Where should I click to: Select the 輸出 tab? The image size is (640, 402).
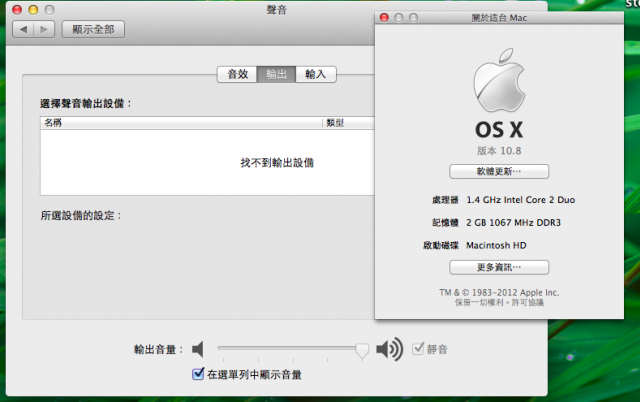coord(276,74)
